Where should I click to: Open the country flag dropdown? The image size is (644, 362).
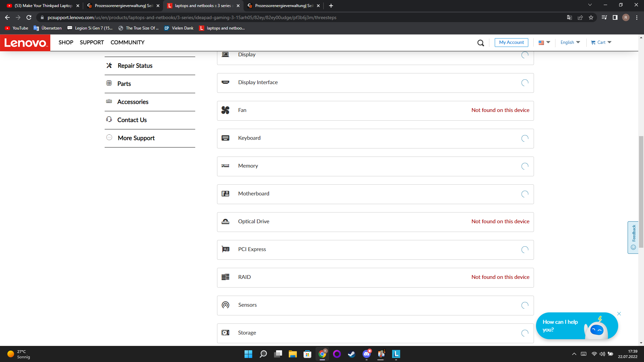544,43
